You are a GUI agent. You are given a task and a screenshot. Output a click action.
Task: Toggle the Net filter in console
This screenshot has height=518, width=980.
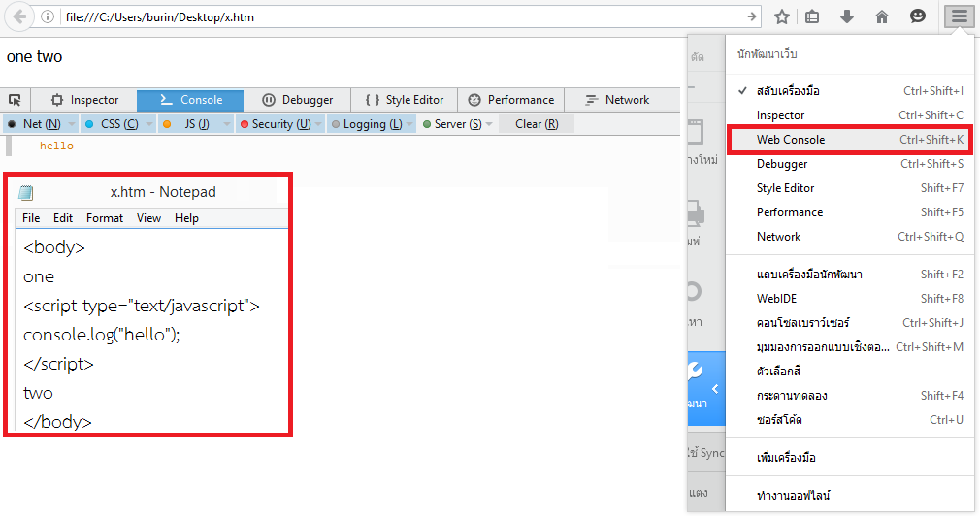34,124
